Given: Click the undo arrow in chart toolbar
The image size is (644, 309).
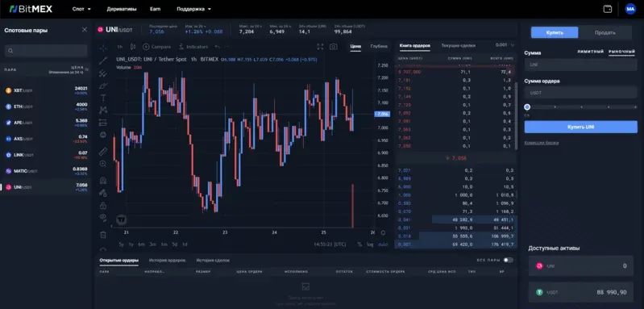Looking at the screenshot, I should (218, 47).
